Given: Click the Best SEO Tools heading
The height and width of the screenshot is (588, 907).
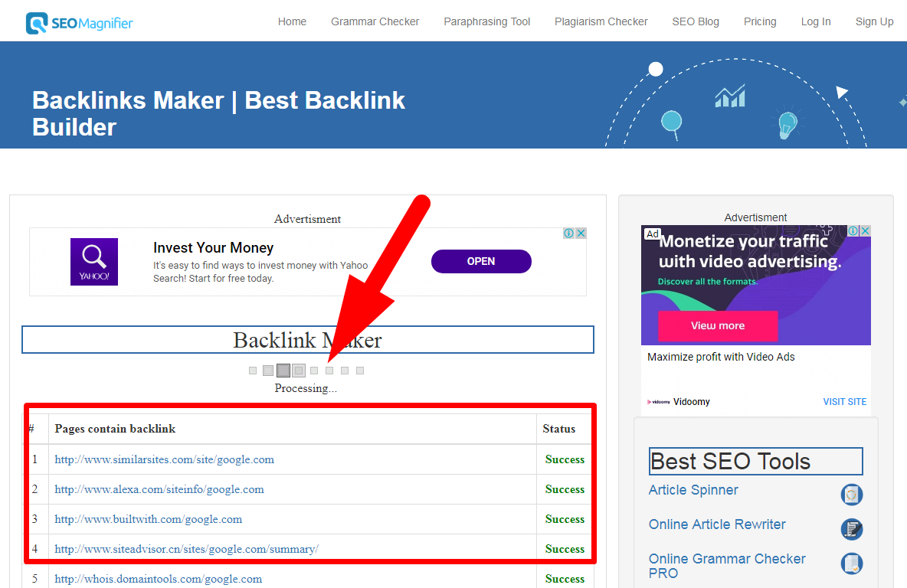Looking at the screenshot, I should tap(755, 462).
